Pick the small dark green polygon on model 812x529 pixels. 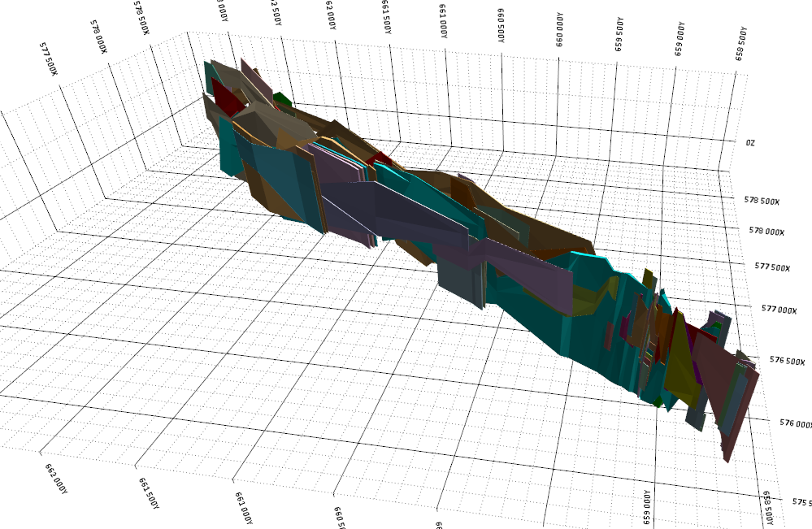[x=283, y=99]
